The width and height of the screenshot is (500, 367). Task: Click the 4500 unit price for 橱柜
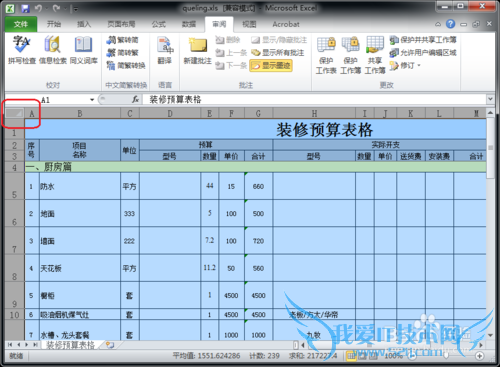[x=231, y=295]
